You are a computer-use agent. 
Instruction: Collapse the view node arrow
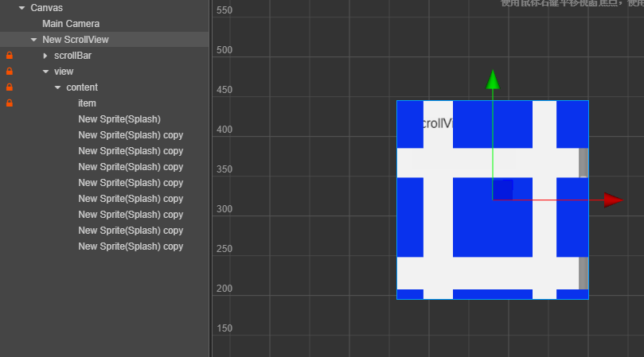(x=45, y=72)
